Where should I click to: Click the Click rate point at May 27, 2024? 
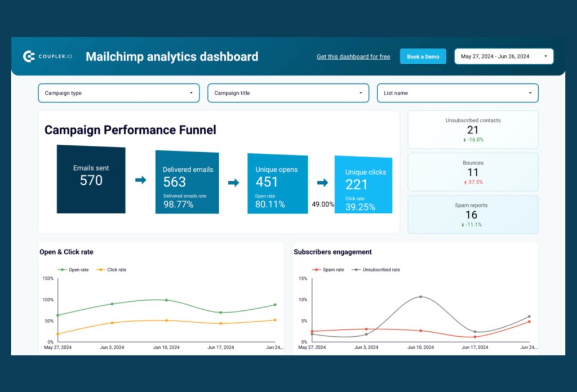coord(58,334)
